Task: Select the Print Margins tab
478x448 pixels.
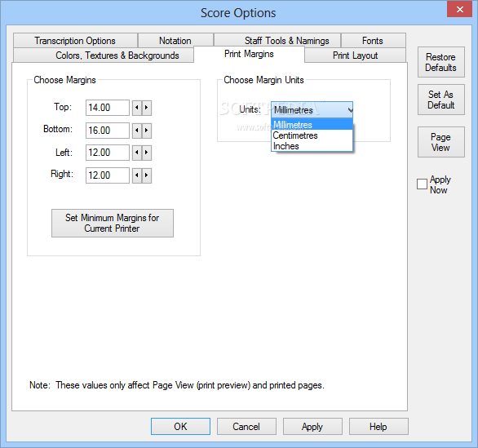Action: pyautogui.click(x=249, y=54)
